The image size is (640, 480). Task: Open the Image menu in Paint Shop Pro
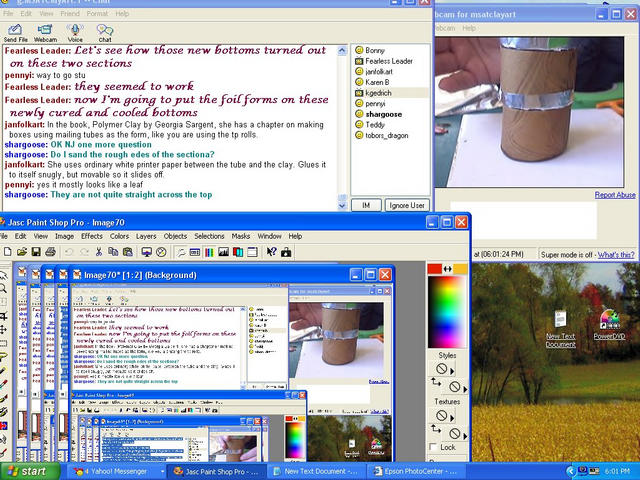pyautogui.click(x=64, y=236)
